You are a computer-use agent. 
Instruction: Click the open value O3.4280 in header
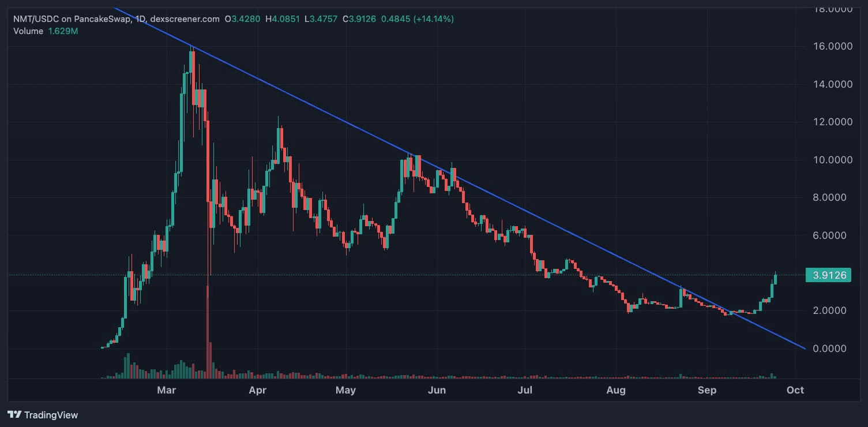[243, 19]
